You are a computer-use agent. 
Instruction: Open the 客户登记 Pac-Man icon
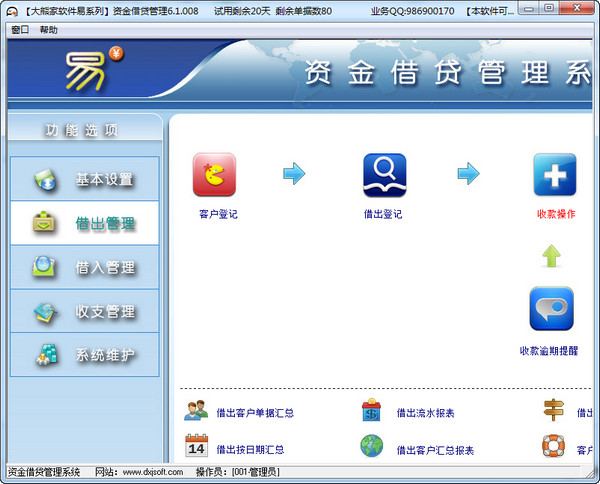click(x=214, y=174)
